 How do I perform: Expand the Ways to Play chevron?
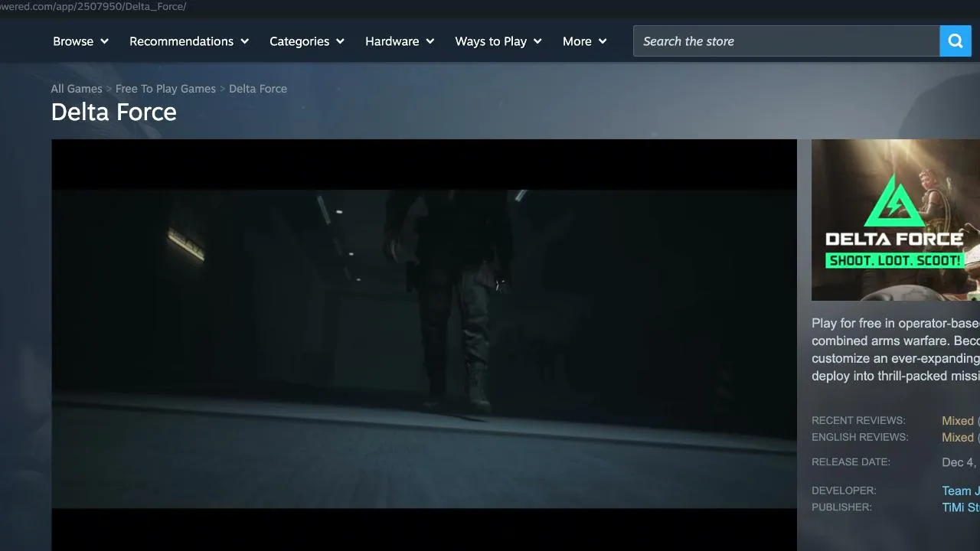[x=537, y=41]
